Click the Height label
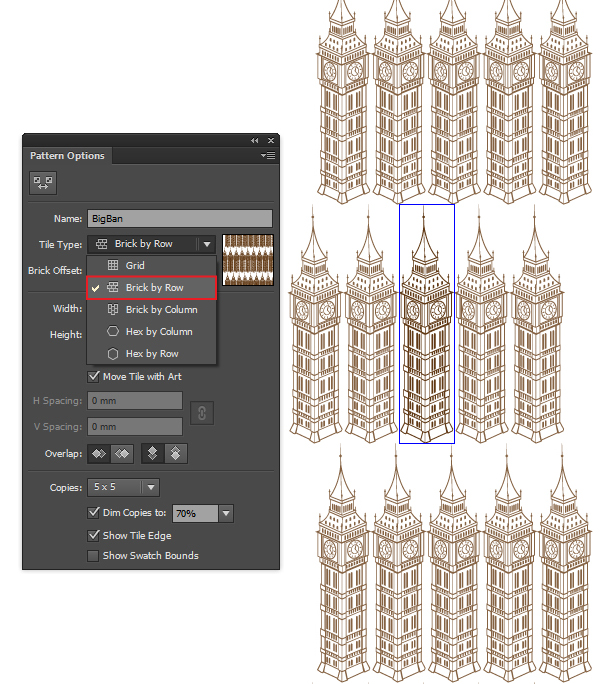 pos(66,335)
